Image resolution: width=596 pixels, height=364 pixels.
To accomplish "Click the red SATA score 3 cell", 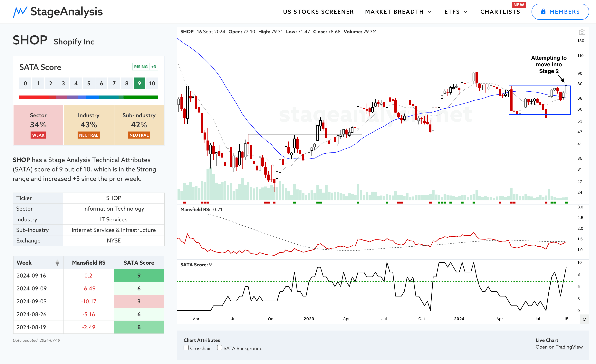I will [x=139, y=301].
